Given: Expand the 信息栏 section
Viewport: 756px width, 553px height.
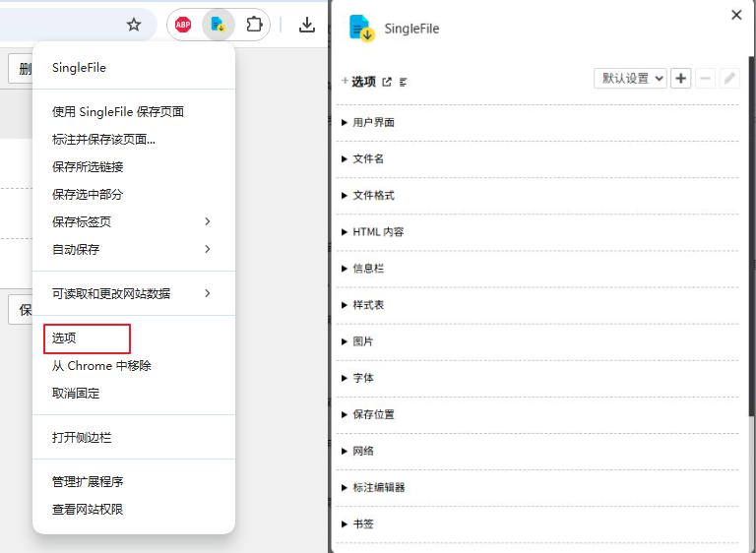Looking at the screenshot, I should click(537, 269).
